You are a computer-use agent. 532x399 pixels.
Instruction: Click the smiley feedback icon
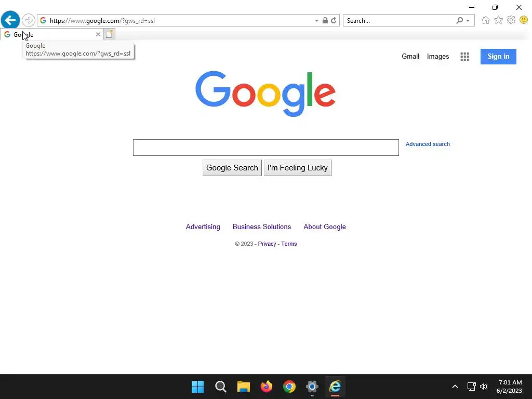click(524, 20)
